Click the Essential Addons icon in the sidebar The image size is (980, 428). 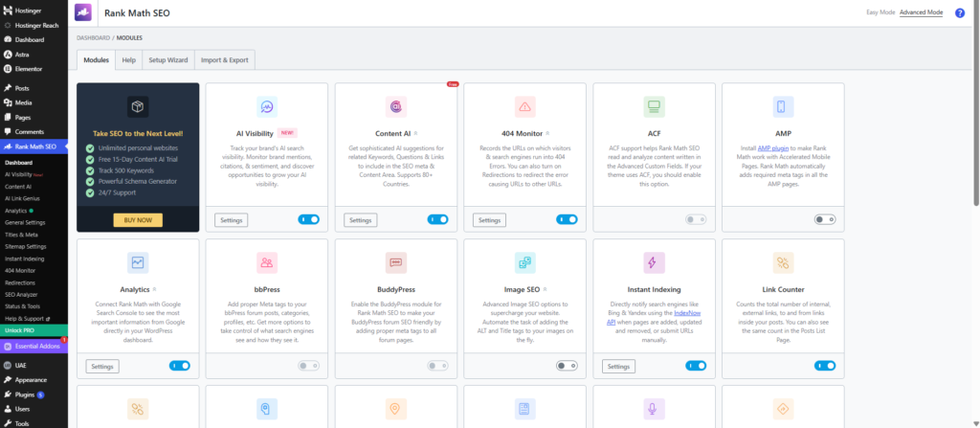[x=8, y=346]
